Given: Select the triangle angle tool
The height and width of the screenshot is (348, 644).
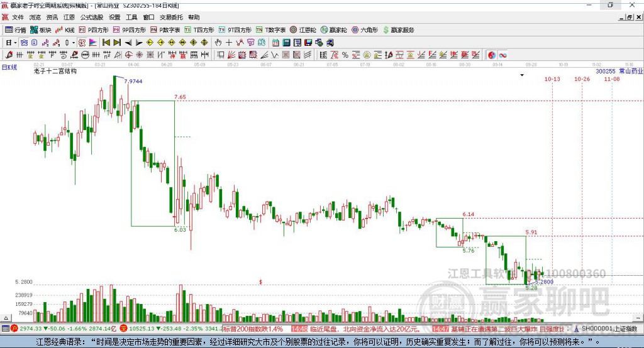Looking at the screenshot, I should [118, 55].
